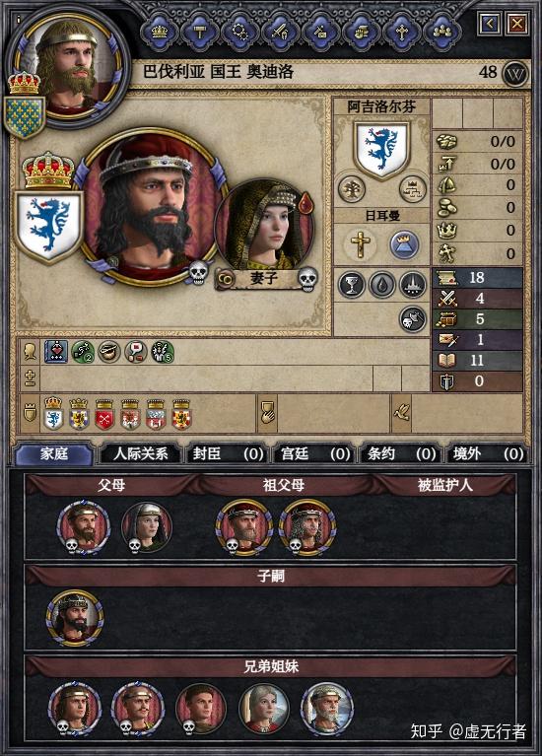Click the skull death reason icon beside wife label
542x756 pixels.
(x=307, y=280)
